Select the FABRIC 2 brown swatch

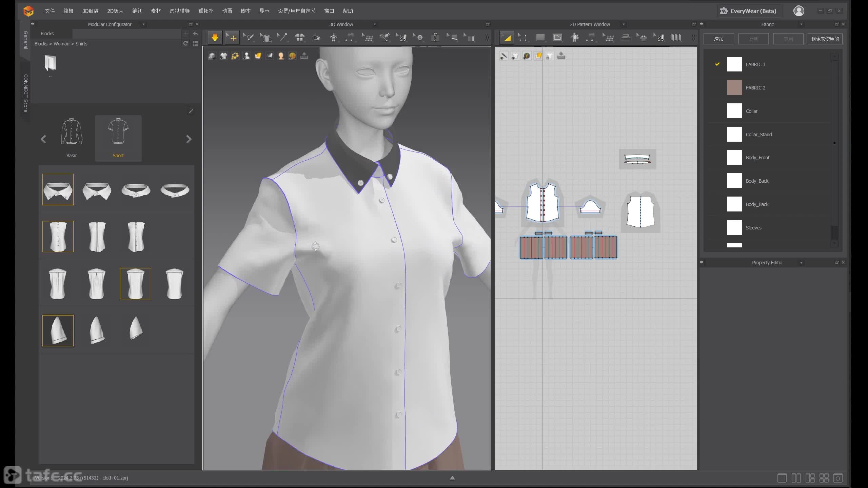coord(734,88)
